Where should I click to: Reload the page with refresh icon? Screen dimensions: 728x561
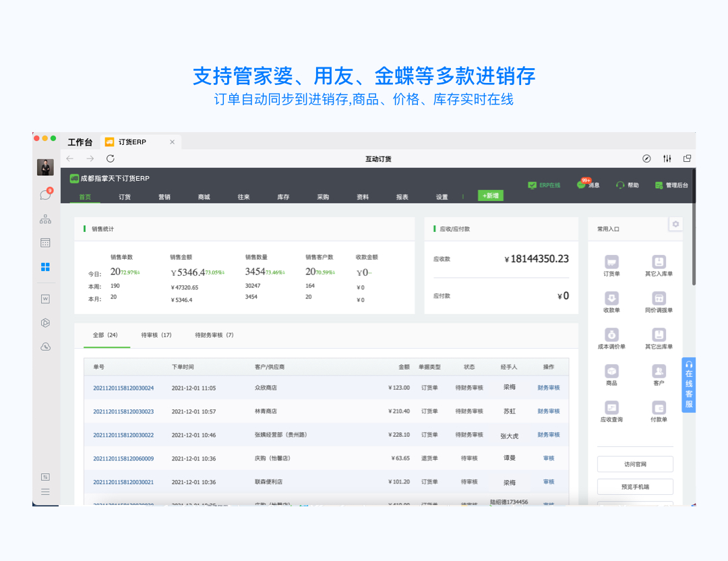click(111, 159)
